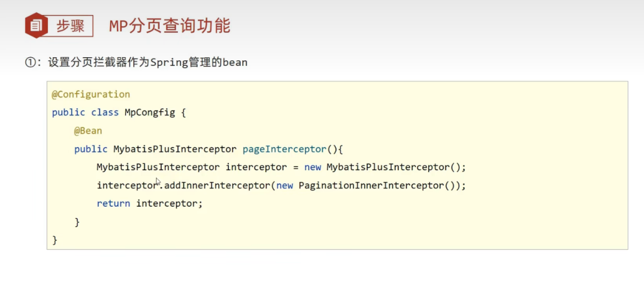Click the MybatisPlusInterceptor return type
Screen dimensions: 644x282
[174, 149]
